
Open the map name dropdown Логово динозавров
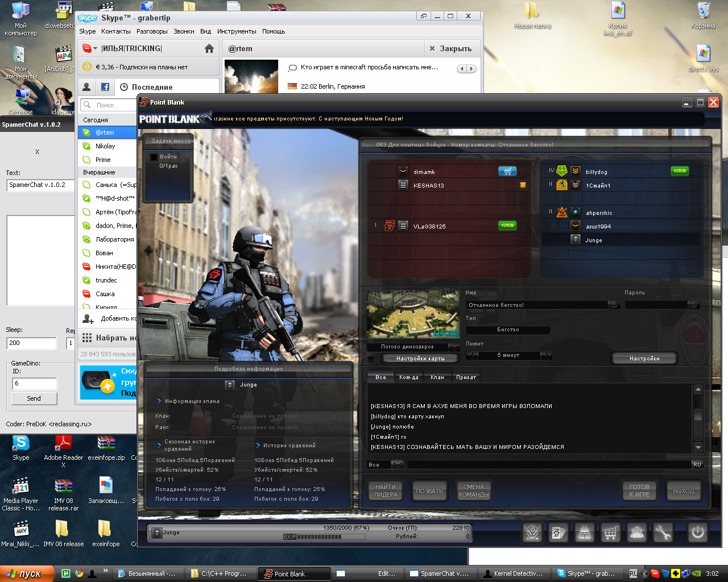[454, 347]
